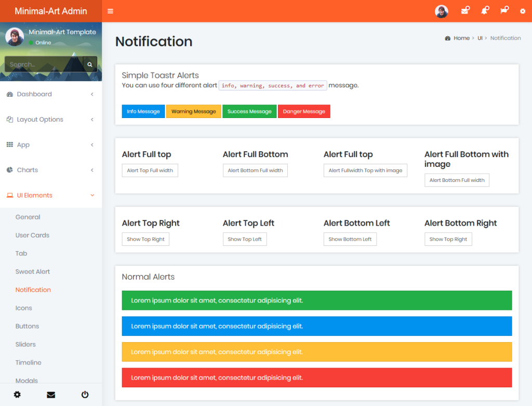This screenshot has width=532, height=406.
Task: Click the red normal alert bar
Action: coord(317,378)
